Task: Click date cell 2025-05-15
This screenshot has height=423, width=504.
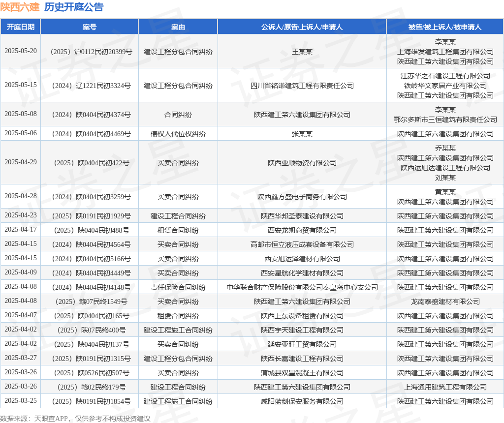Action: pyautogui.click(x=21, y=85)
